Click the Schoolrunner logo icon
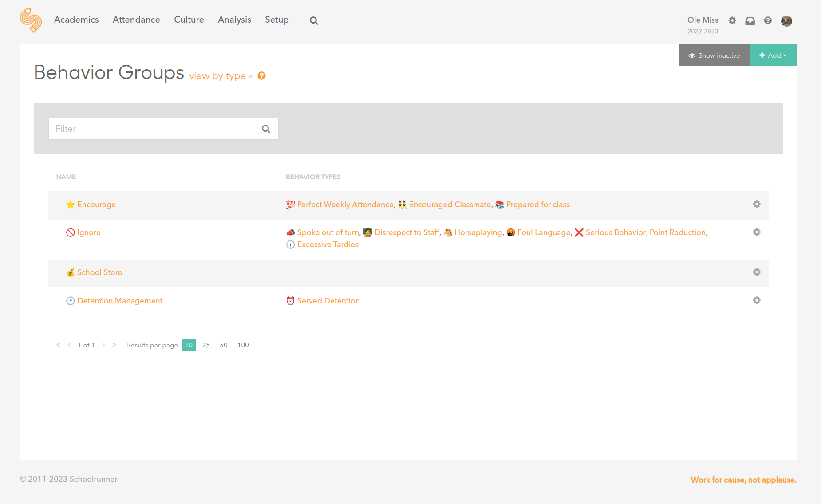821x504 pixels. tap(31, 20)
